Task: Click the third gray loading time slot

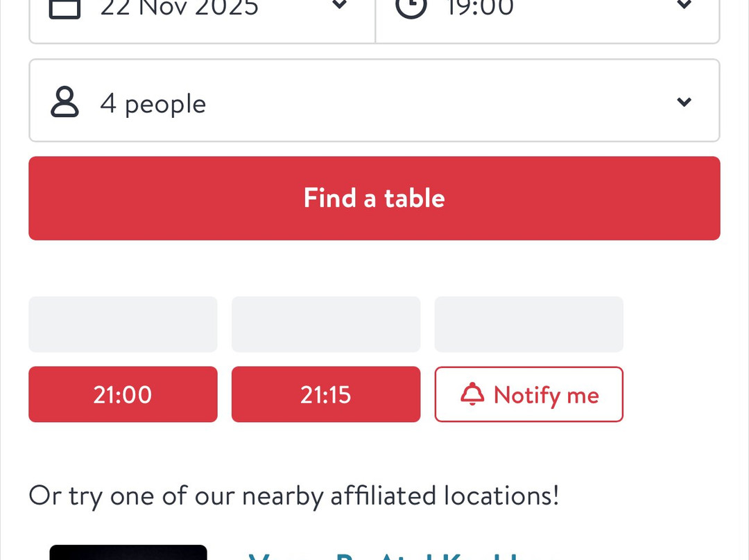Action: [528, 324]
